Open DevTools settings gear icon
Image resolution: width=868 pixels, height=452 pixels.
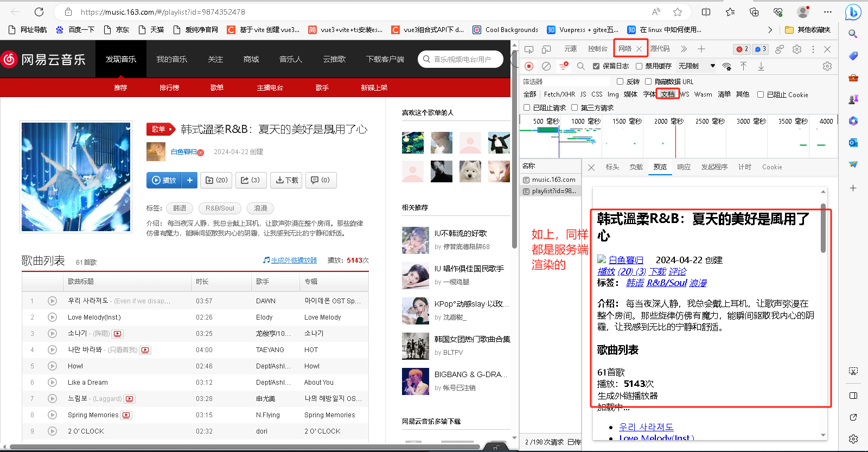[797, 49]
